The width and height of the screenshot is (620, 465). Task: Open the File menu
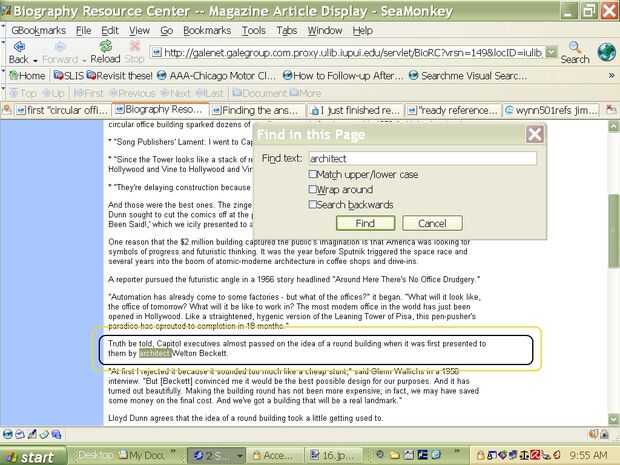(x=83, y=30)
